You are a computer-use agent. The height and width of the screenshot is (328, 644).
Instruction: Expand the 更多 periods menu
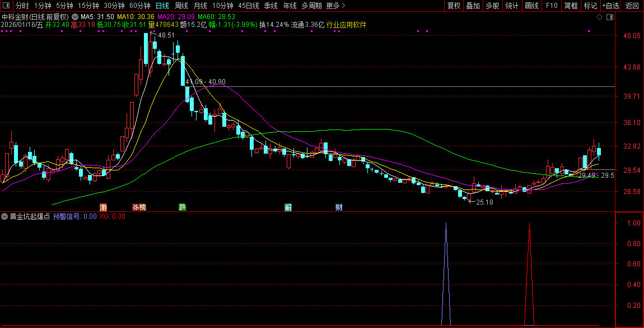pos(335,6)
